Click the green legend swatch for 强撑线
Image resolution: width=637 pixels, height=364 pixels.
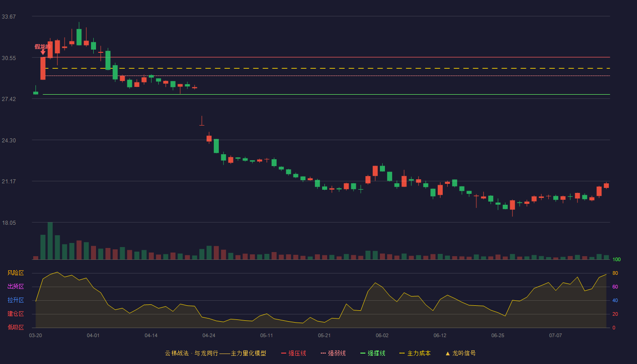click(x=363, y=353)
